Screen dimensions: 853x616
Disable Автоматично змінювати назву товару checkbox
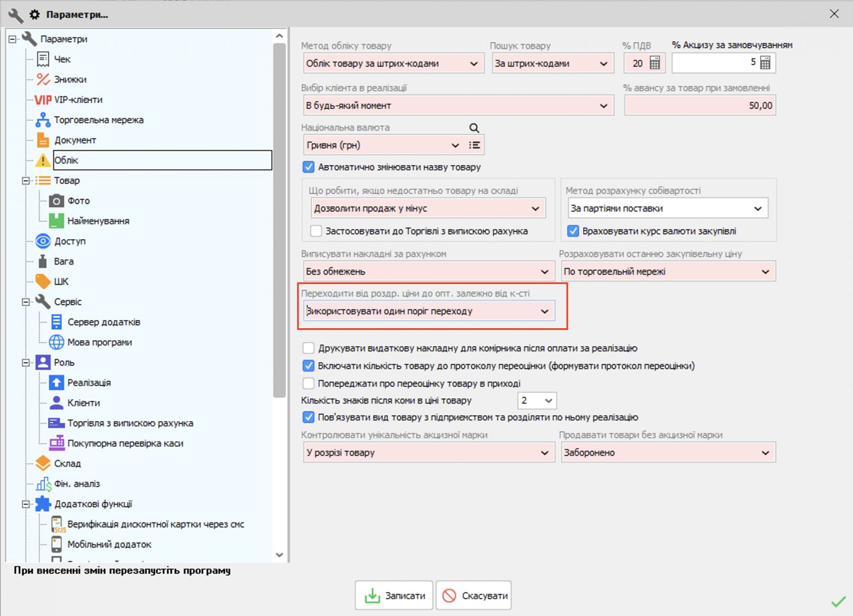tap(309, 167)
